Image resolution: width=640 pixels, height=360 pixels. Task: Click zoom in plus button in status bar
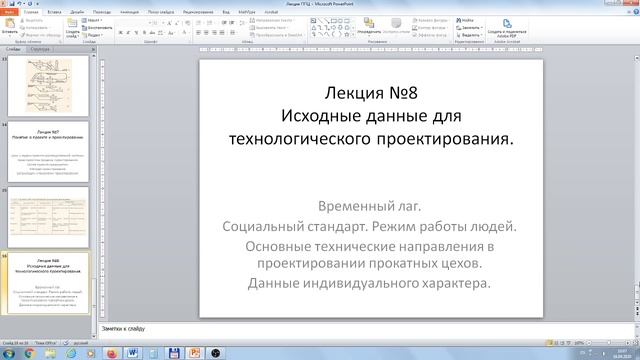[x=628, y=343]
